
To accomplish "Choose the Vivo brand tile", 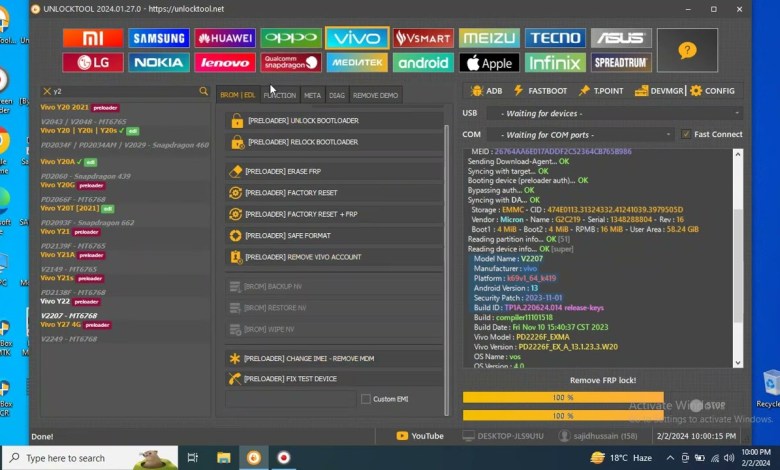I will 357,38.
